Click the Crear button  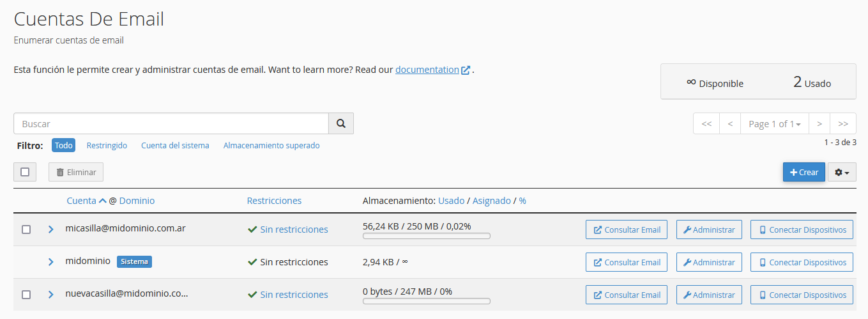pos(803,172)
